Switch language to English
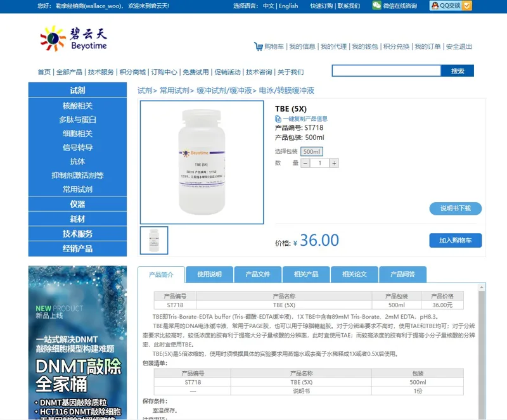507x420 pixels. tap(288, 6)
